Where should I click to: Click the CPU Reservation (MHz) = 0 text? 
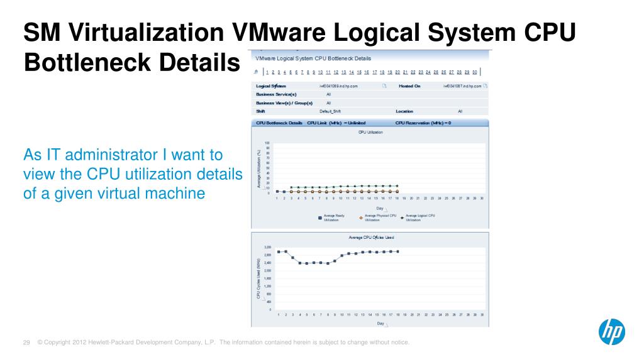pos(423,123)
